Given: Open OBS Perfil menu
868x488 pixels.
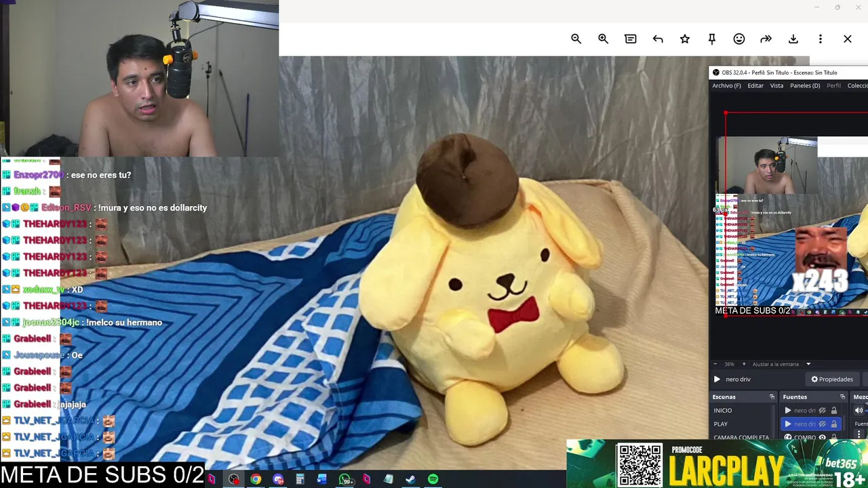Looking at the screenshot, I should pos(834,85).
